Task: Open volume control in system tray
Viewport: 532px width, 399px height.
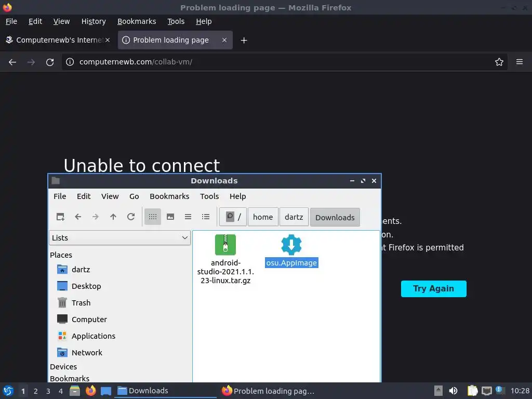Action: pos(453,391)
